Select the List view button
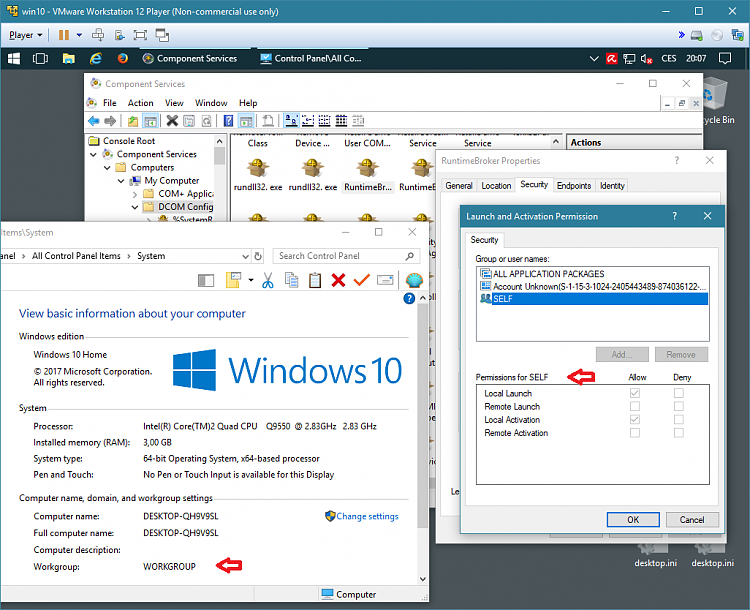The width and height of the screenshot is (750, 610). (x=324, y=121)
